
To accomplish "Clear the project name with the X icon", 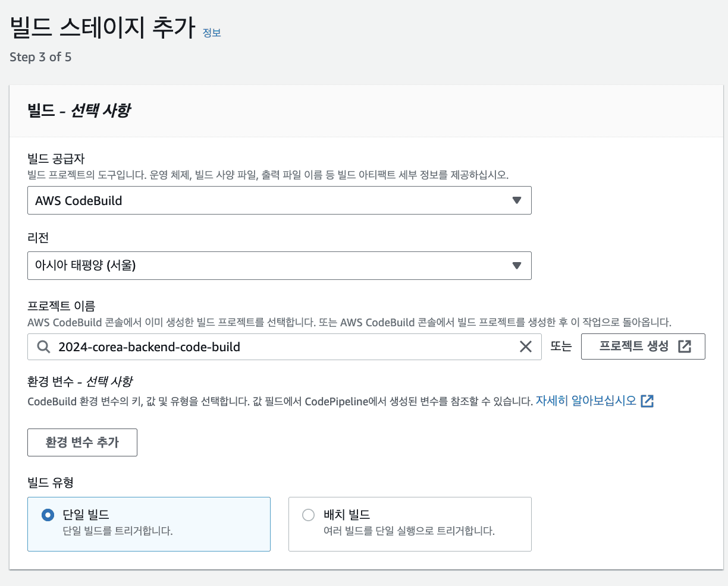I will point(525,347).
